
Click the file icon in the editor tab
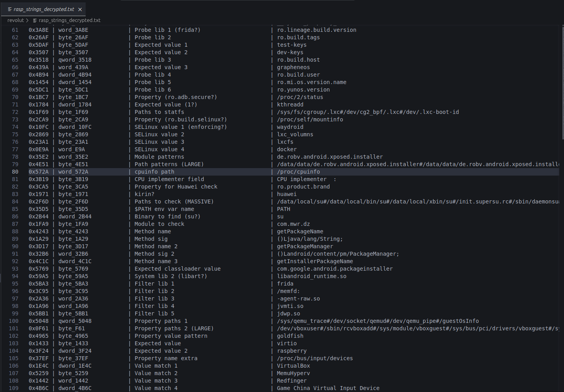(x=10, y=9)
